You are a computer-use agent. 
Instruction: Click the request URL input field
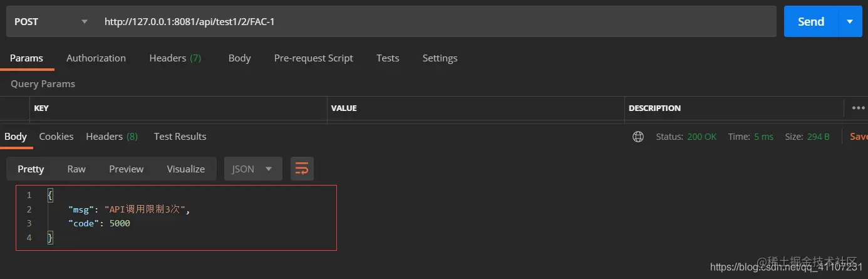(437, 21)
